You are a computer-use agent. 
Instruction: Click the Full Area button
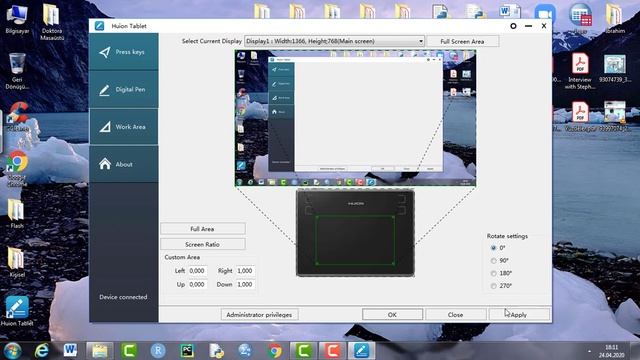202,229
